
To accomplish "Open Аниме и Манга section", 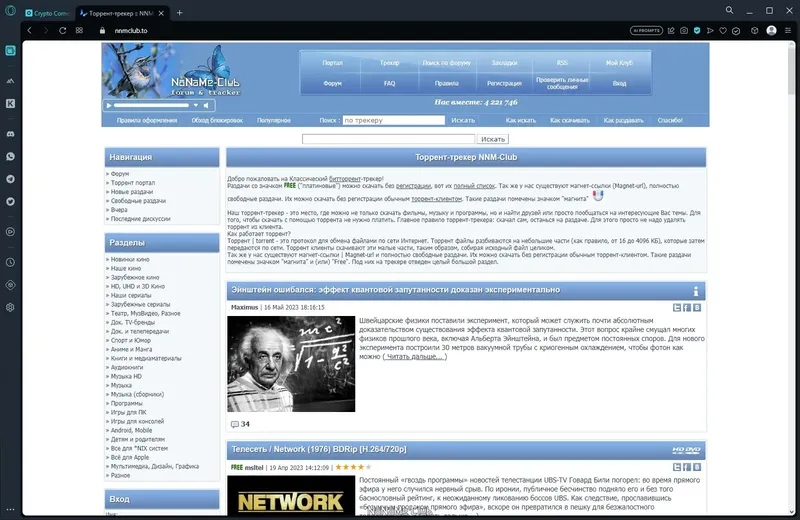I will pos(131,350).
